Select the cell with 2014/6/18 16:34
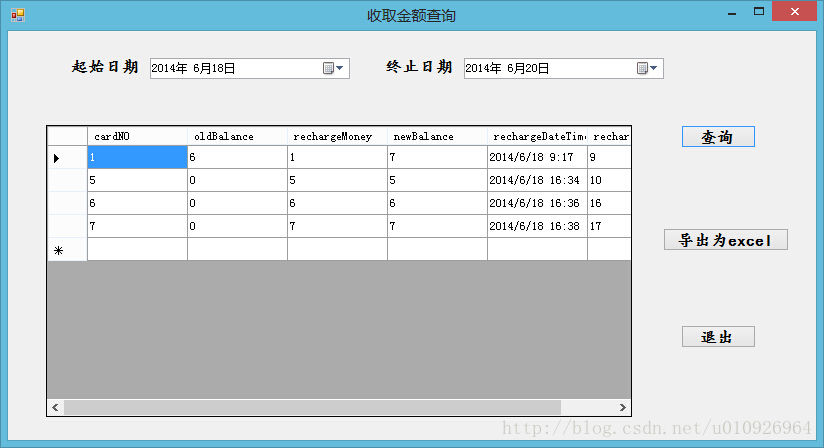 tap(537, 180)
